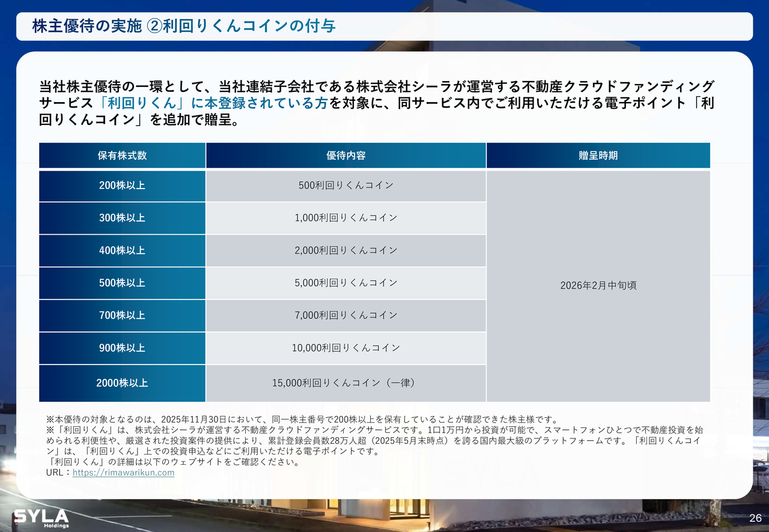Click the SYLA Holdings logo

[x=41, y=518]
